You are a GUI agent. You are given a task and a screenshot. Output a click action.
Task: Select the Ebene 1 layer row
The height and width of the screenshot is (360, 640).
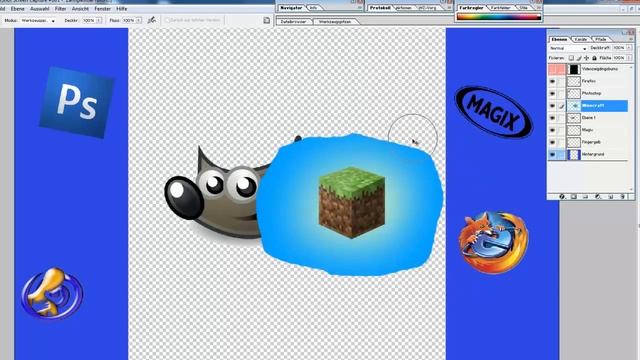coord(598,118)
